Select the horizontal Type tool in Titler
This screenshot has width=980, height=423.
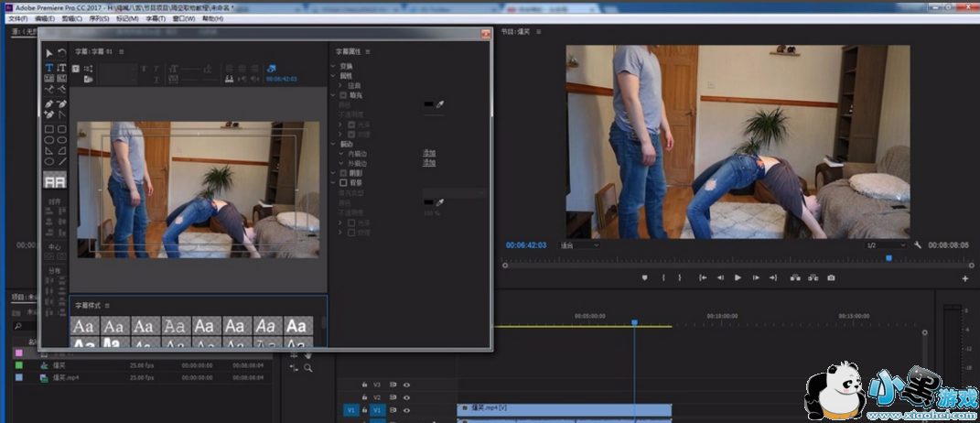[x=49, y=68]
